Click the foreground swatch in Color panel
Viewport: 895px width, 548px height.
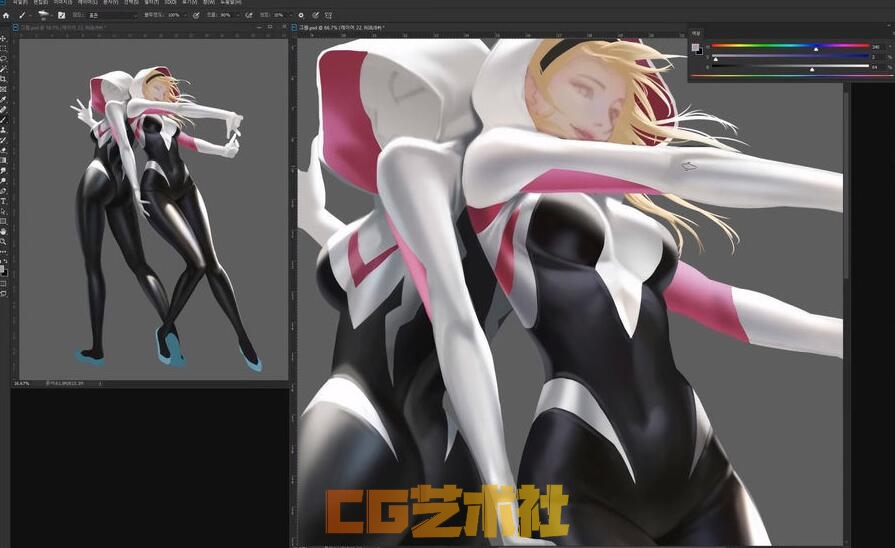pos(695,47)
